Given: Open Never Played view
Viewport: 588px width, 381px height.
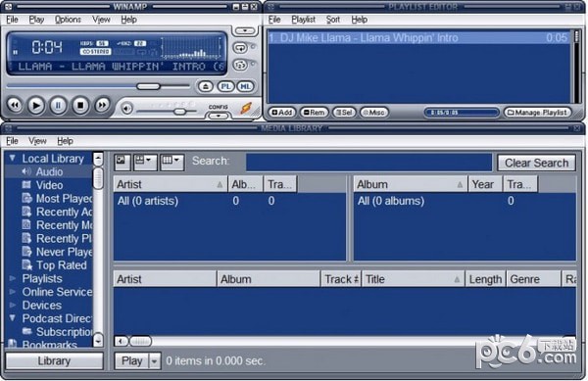Looking at the screenshot, I should click(64, 252).
